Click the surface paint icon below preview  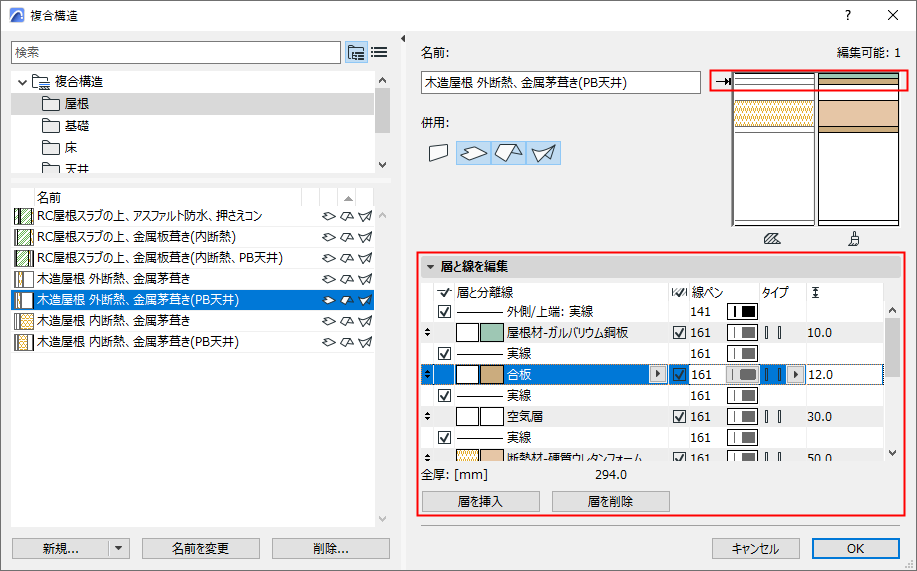coord(854,239)
